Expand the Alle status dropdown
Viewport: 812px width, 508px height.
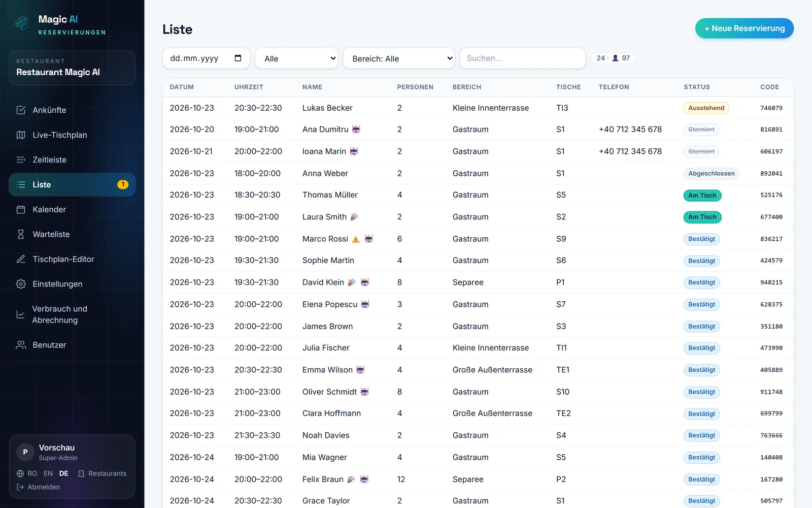297,58
